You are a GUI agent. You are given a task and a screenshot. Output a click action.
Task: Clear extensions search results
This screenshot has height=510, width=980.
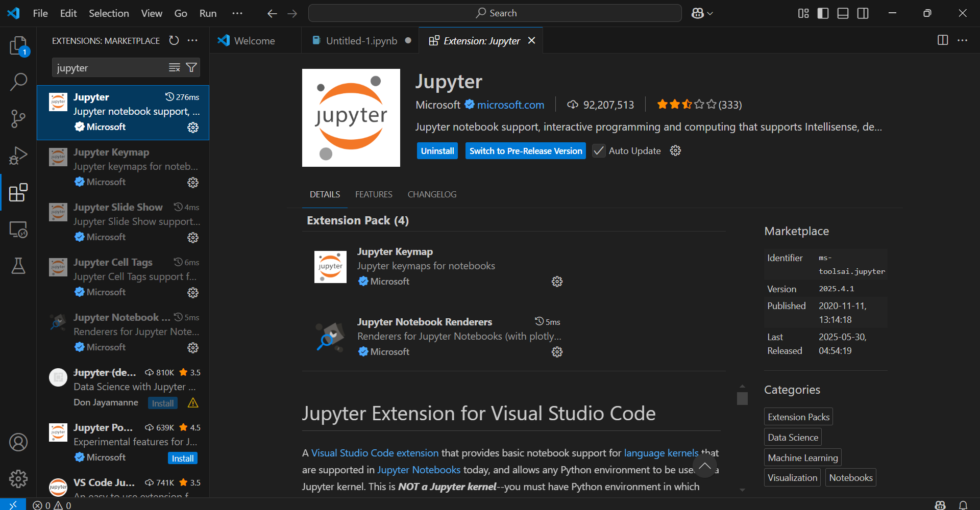[x=175, y=67]
